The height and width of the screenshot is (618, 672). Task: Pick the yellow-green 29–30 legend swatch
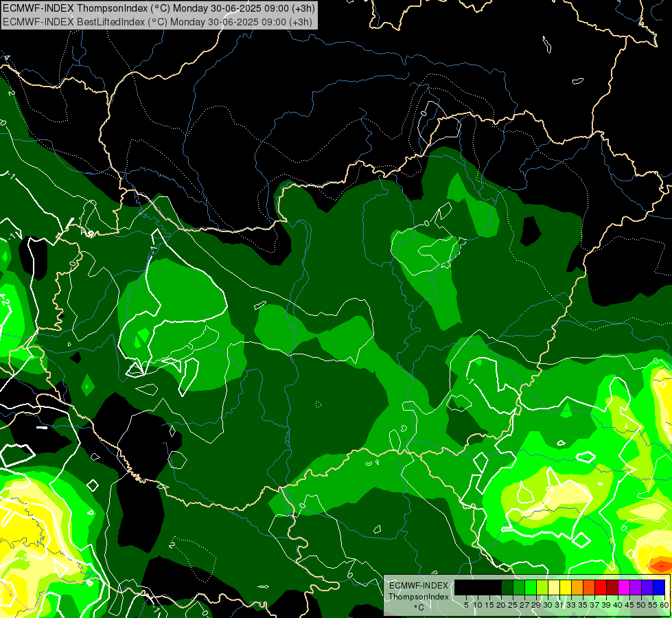tap(542, 588)
